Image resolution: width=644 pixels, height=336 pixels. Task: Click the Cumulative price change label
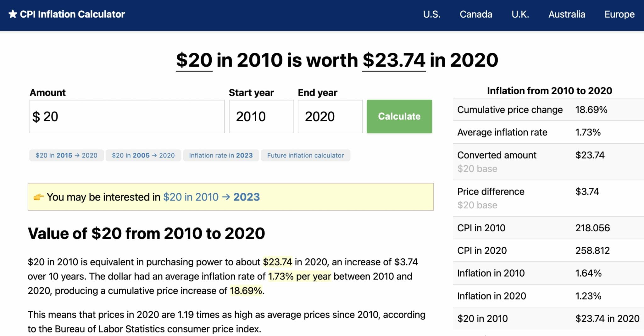click(x=510, y=110)
